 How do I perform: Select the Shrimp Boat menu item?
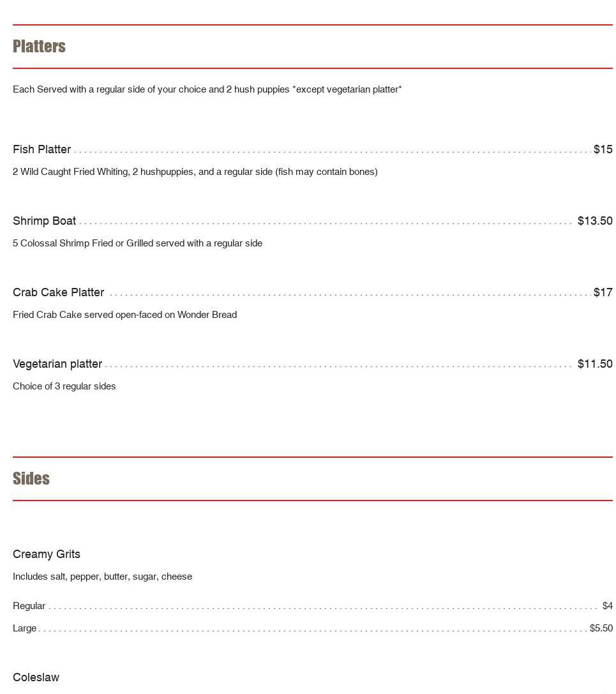(x=45, y=221)
